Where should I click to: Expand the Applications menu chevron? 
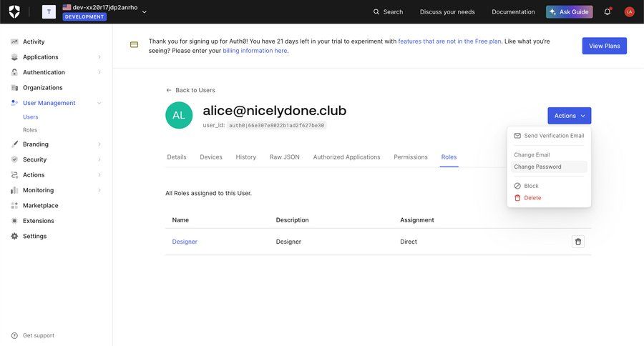pyautogui.click(x=99, y=57)
